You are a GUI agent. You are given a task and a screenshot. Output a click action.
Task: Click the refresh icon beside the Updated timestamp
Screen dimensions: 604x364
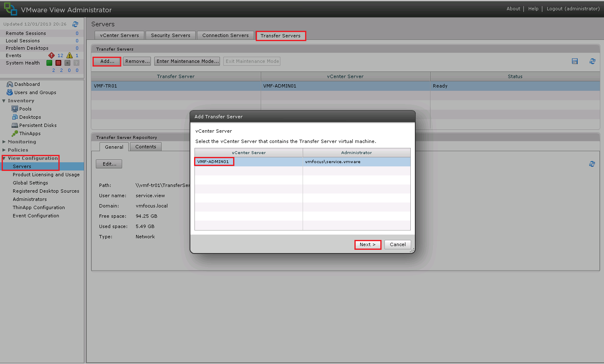75,24
